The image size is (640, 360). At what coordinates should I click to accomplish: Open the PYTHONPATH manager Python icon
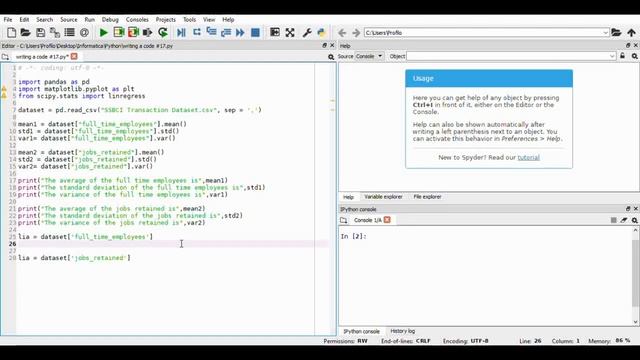pos(322,33)
